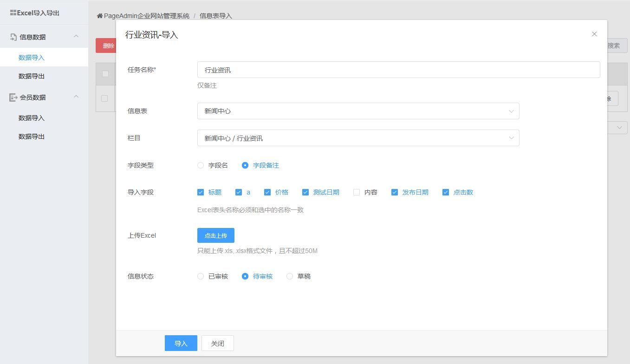Collapse the 信息数据 menu chevron
This screenshot has height=364, width=630.
pyautogui.click(x=76, y=37)
